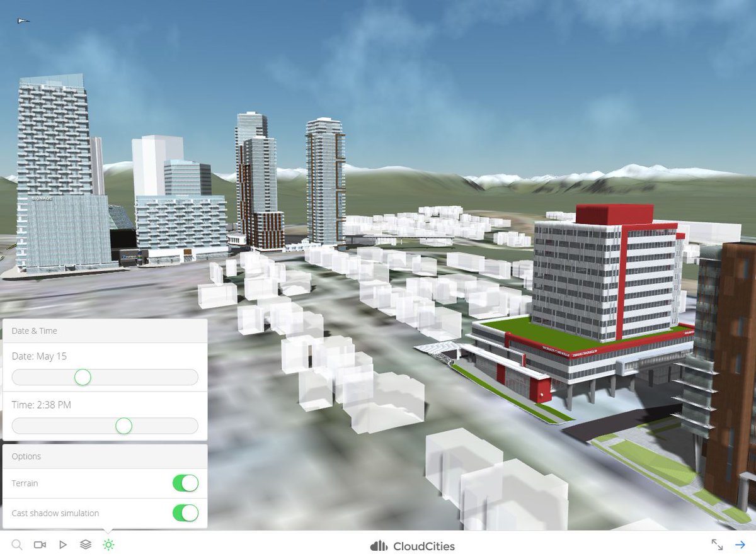The height and width of the screenshot is (559, 756).
Task: Click the 'Terrain' label text
Action: pos(25,483)
